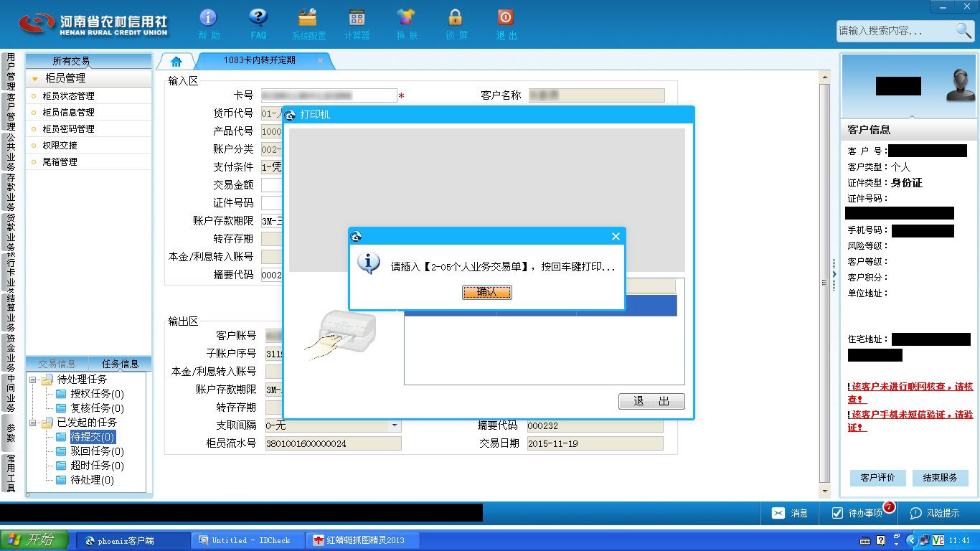Screen dimensions: 980x551
Task: Click the info icon in the print prompt
Action: 368,263
